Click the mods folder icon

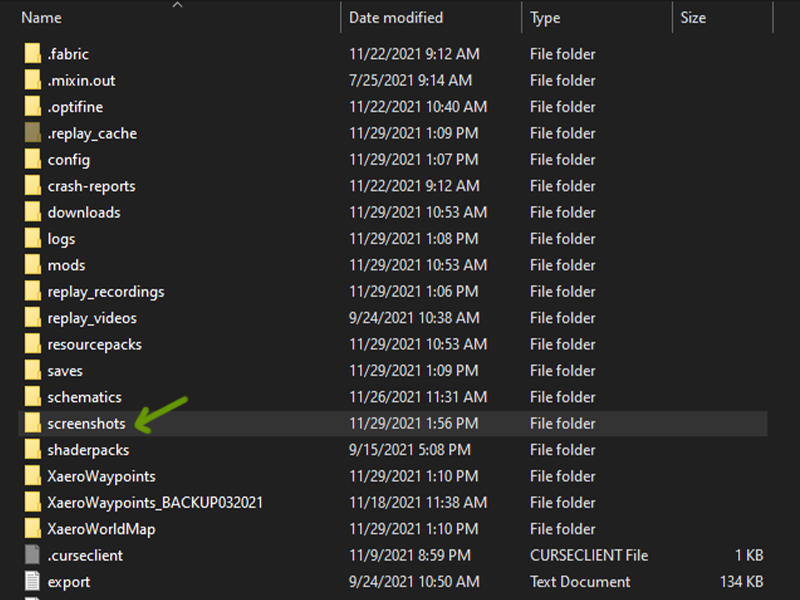[x=31, y=265]
